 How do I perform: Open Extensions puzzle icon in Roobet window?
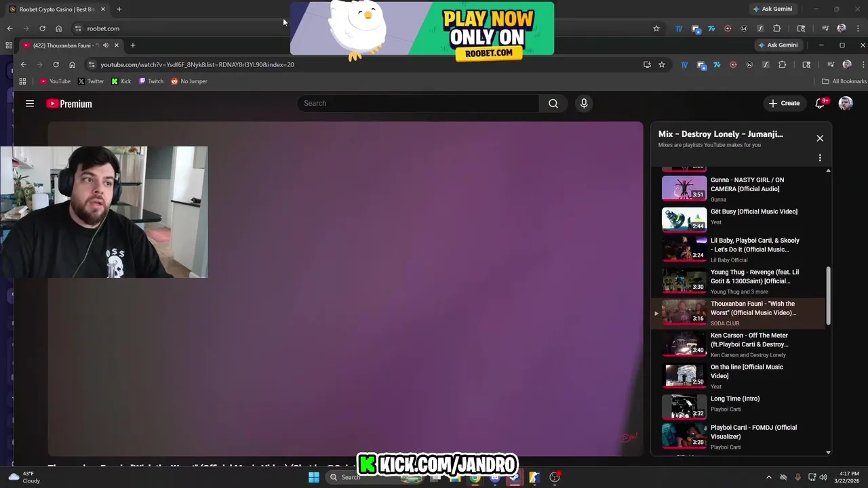[x=777, y=28]
